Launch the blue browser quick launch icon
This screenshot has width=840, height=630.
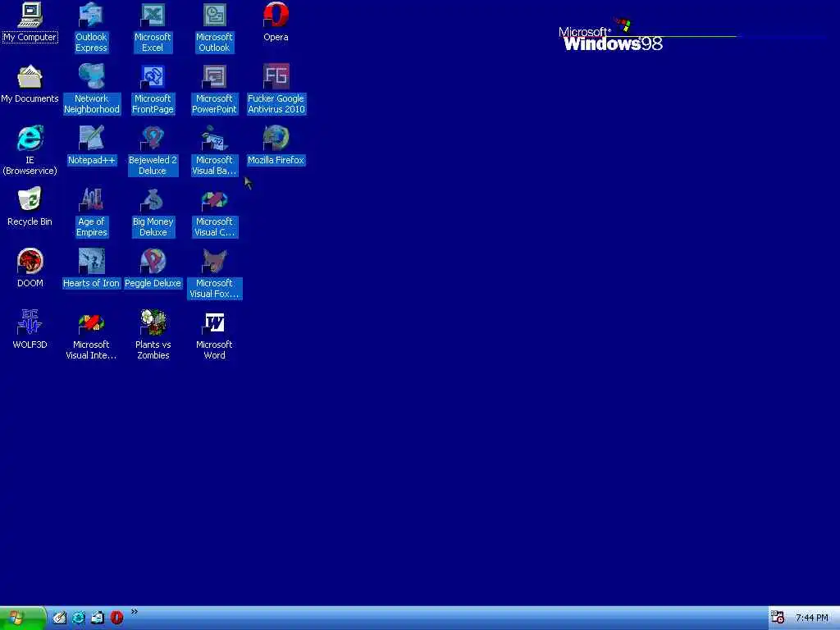click(79, 619)
